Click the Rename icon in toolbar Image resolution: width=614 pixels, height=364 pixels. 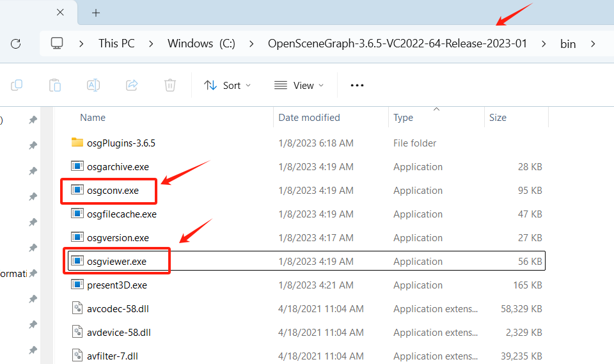pos(93,85)
